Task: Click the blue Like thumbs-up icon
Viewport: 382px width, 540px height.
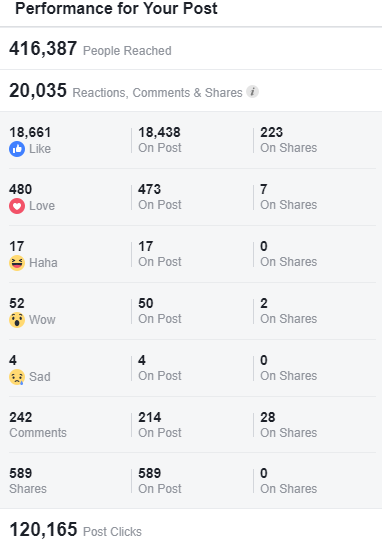Action: coord(17,149)
